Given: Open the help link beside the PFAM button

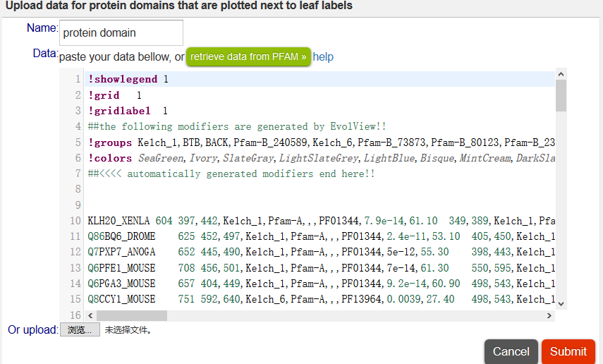Looking at the screenshot, I should click(323, 56).
